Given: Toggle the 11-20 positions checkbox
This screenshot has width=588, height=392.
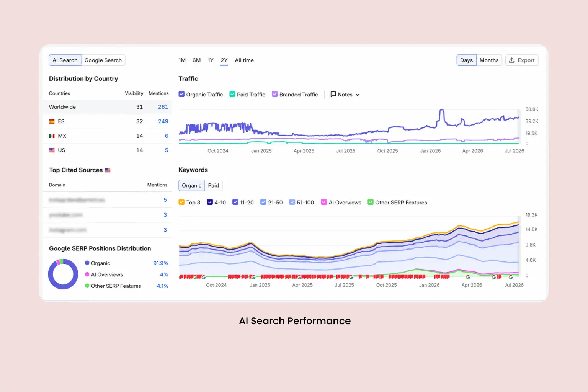Looking at the screenshot, I should pos(235,202).
